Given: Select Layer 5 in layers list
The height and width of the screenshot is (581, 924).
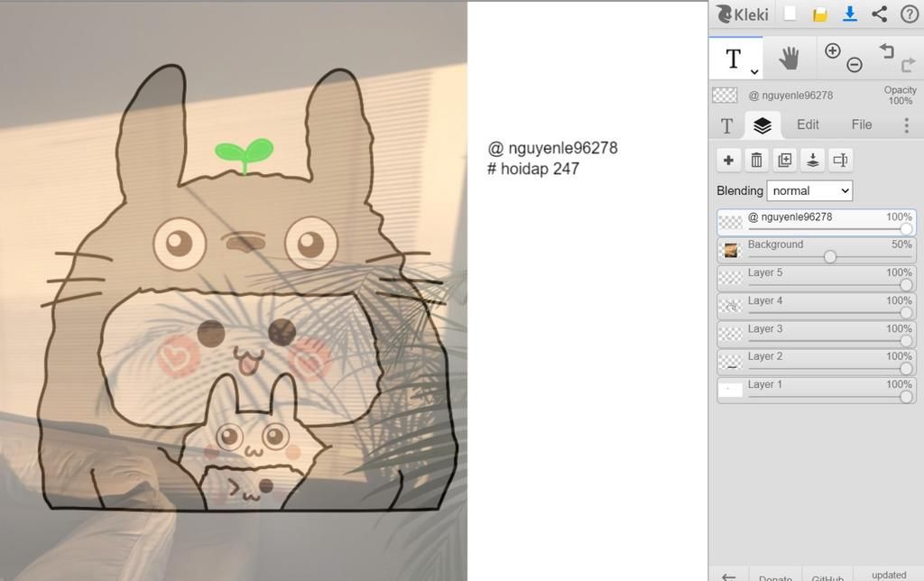Looking at the screenshot, I should pyautogui.click(x=816, y=278).
